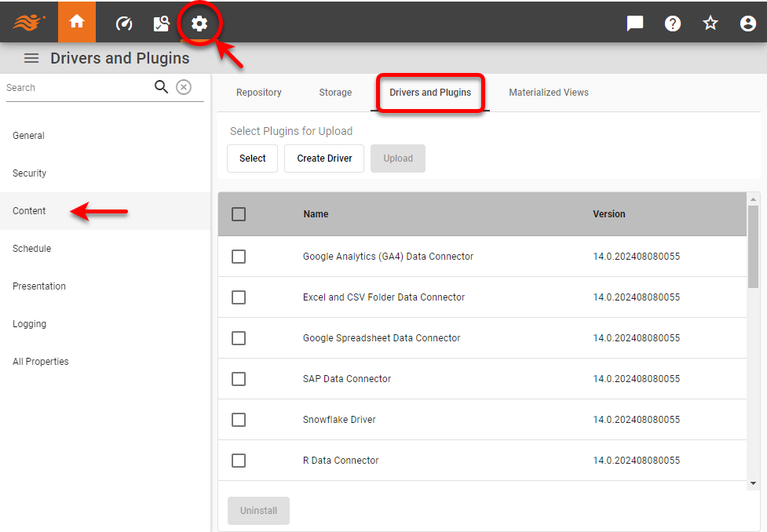Switch to the Storage tab
767x532 pixels.
pos(335,92)
